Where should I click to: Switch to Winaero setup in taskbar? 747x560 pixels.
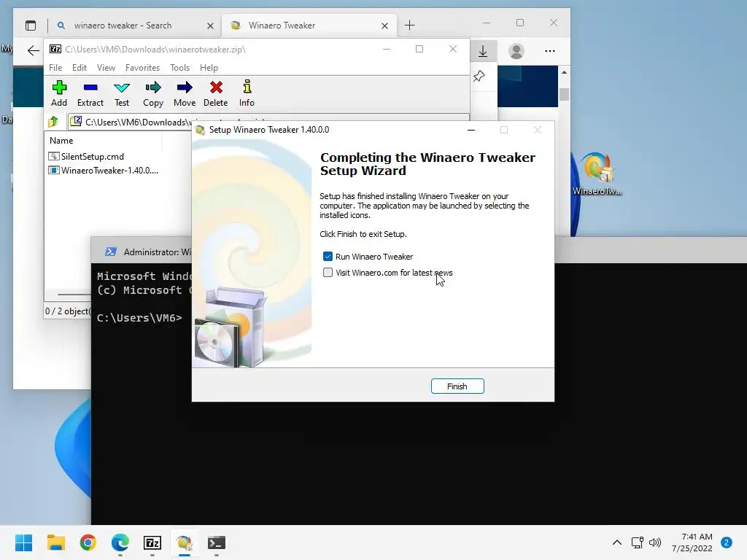[x=185, y=542]
